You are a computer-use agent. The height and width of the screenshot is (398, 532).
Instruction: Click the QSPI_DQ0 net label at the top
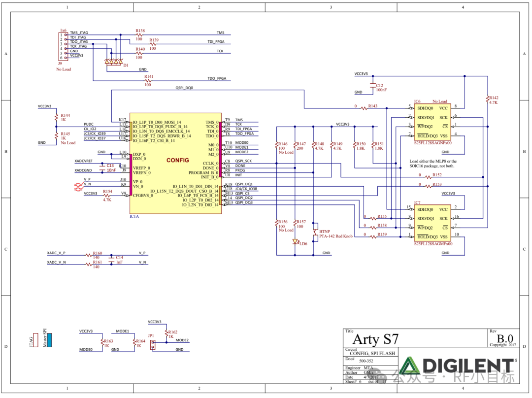click(x=184, y=88)
